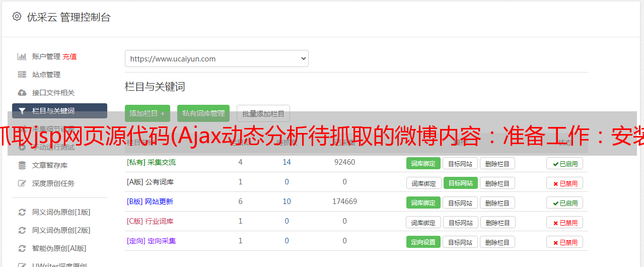The image size is (644, 267).
Task: Click 词库绑定 in the 行业词库 row
Action: click(x=423, y=222)
